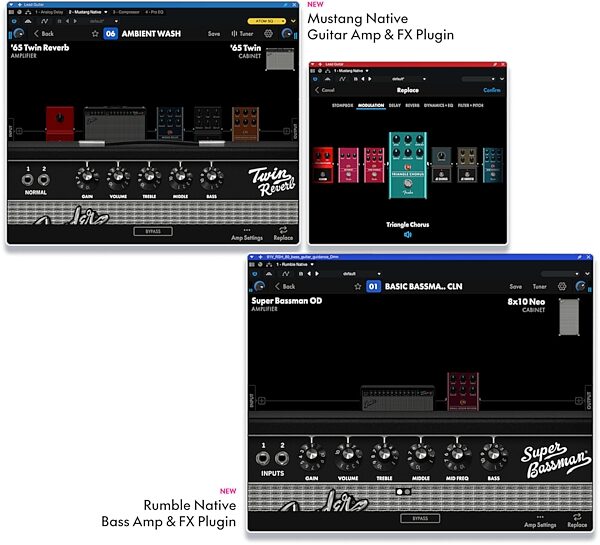Switch to the MODULATION category tab
The image size is (600, 545).
pos(371,105)
